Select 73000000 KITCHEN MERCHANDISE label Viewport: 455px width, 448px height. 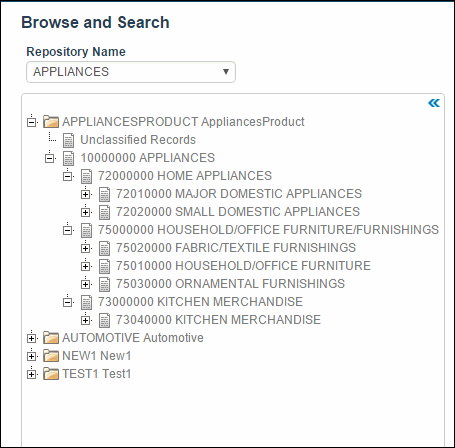pyautogui.click(x=200, y=302)
